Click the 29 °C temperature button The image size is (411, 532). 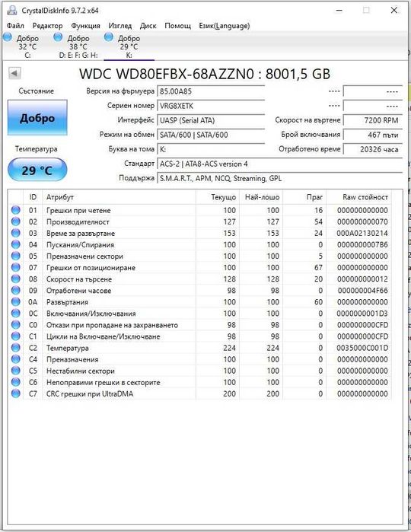click(37, 170)
